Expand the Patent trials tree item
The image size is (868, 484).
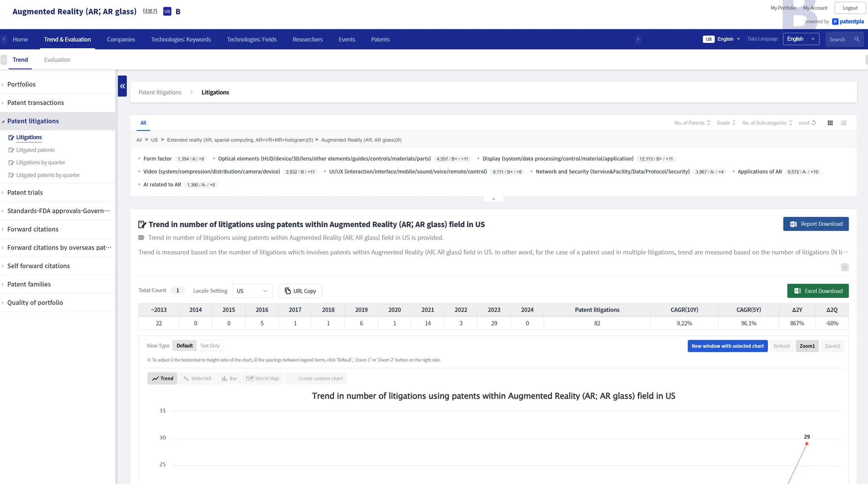click(25, 192)
